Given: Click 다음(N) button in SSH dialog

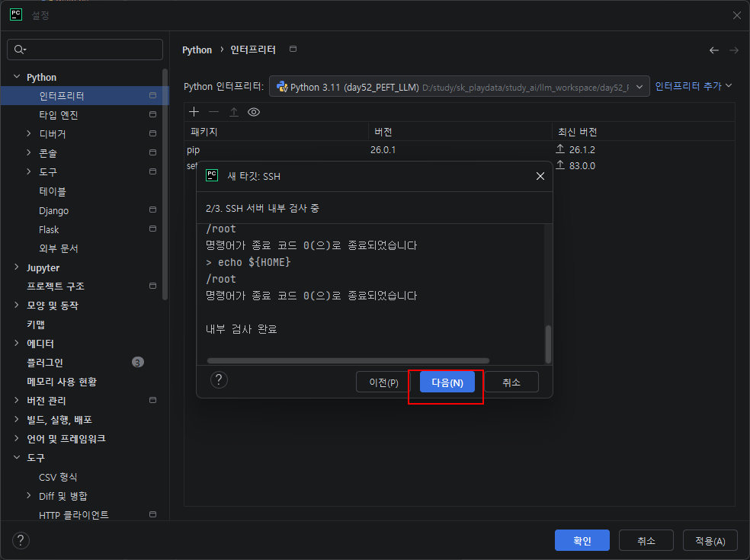Looking at the screenshot, I should point(447,382).
